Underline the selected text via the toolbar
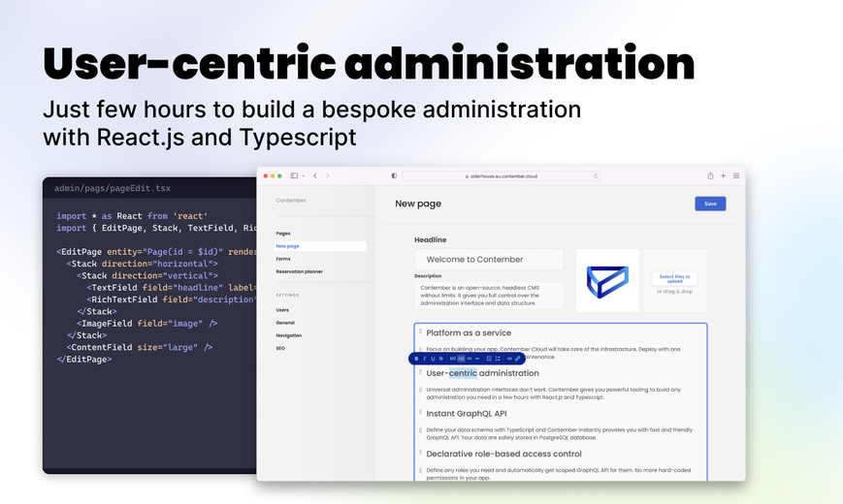The height and width of the screenshot is (504, 843). [x=433, y=359]
